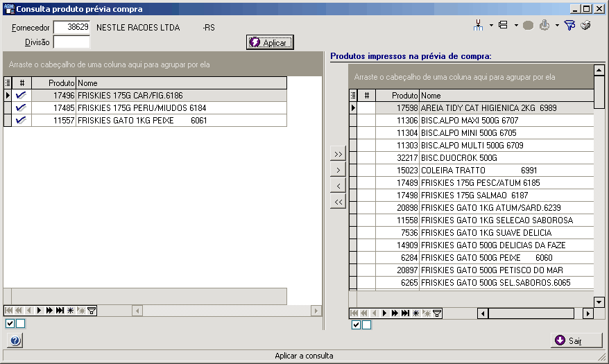Screen dimensions: 609x364
Task: Click the gray round icon in the top toolbar
Action: coord(528,26)
